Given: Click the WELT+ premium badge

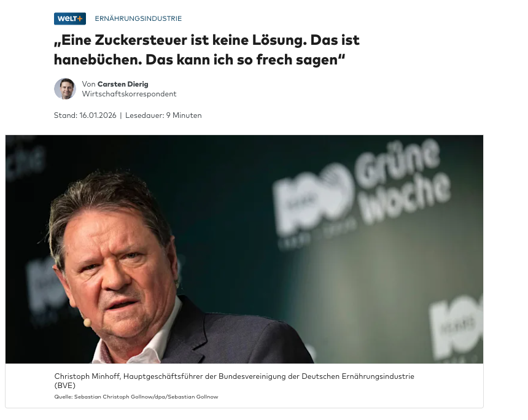Looking at the screenshot, I should click(70, 18).
